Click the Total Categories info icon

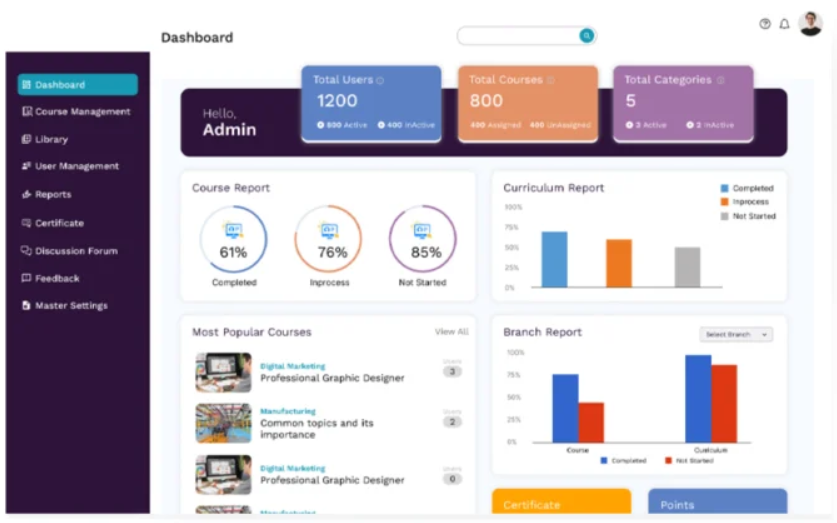click(720, 80)
